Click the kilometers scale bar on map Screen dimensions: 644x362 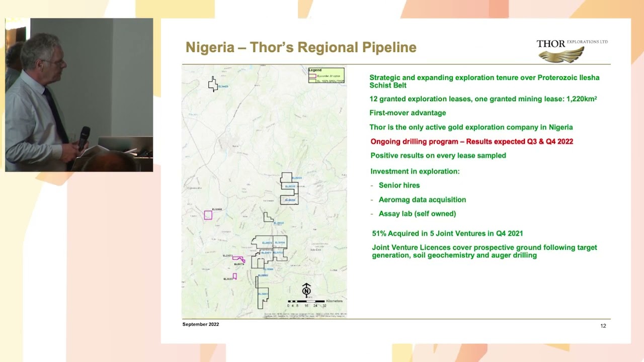click(306, 301)
